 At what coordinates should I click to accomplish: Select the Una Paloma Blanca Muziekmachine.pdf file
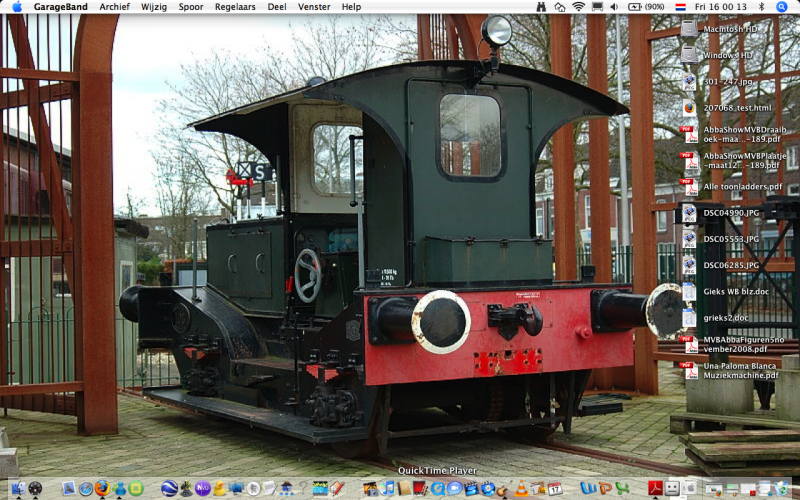(689, 370)
